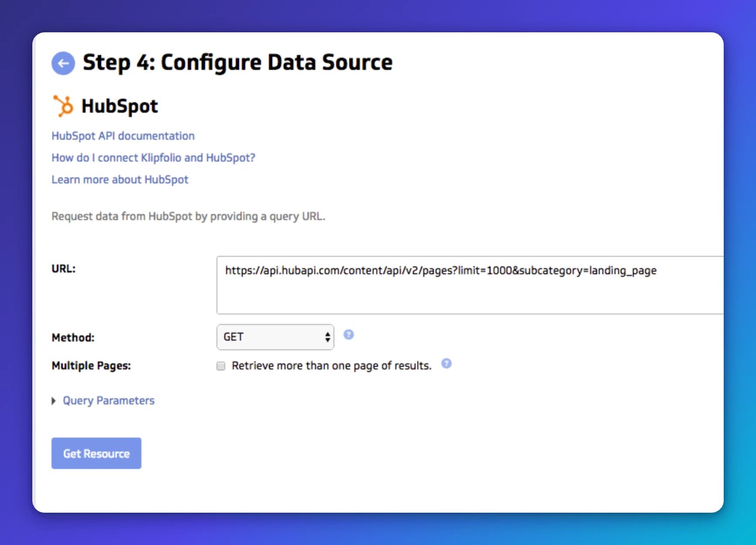Viewport: 756px width, 545px height.
Task: Click the 'URL:' label
Action: (x=64, y=269)
